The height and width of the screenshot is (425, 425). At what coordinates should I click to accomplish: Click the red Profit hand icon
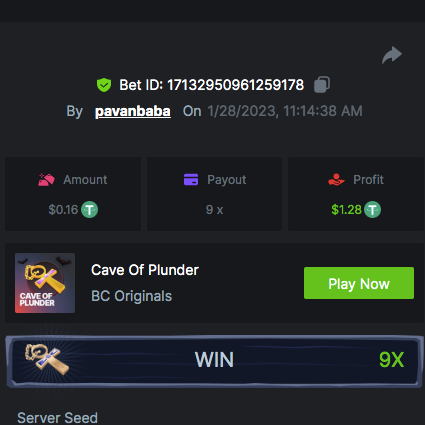(x=336, y=179)
